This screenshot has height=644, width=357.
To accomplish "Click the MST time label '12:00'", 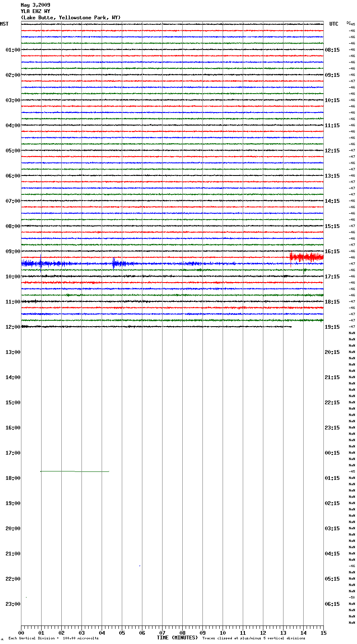I will pyautogui.click(x=13, y=327).
